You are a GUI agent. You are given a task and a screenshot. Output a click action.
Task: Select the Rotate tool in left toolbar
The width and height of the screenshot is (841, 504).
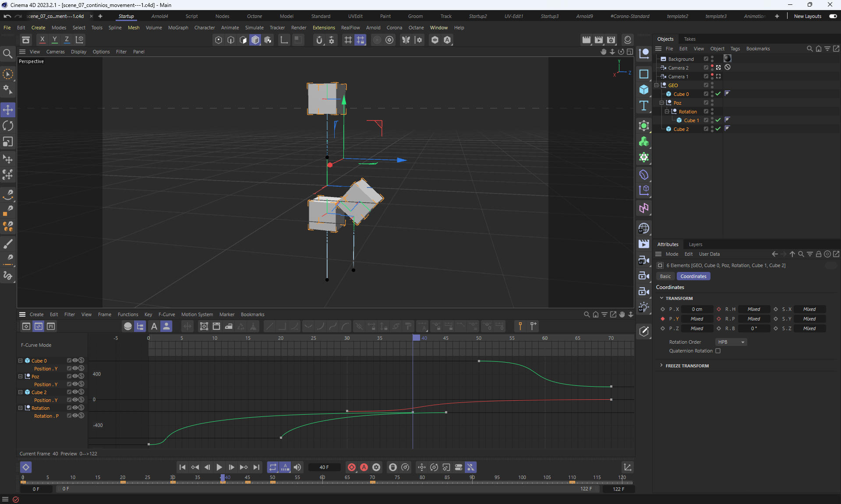point(8,126)
